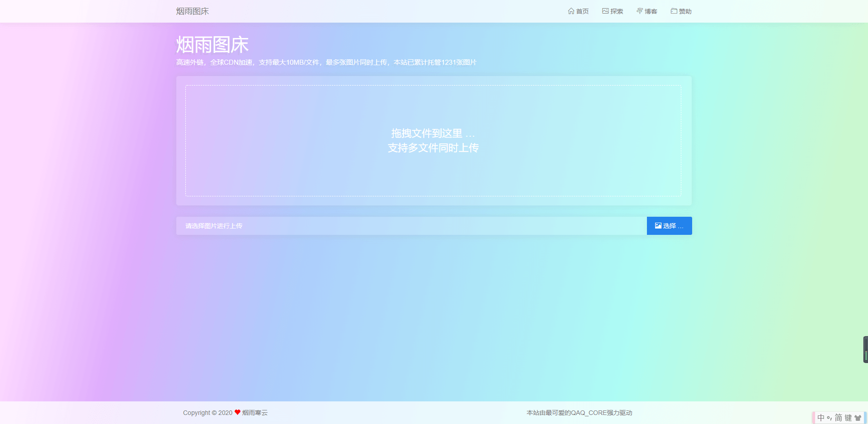Click the large 烟雨图床 page heading

212,45
